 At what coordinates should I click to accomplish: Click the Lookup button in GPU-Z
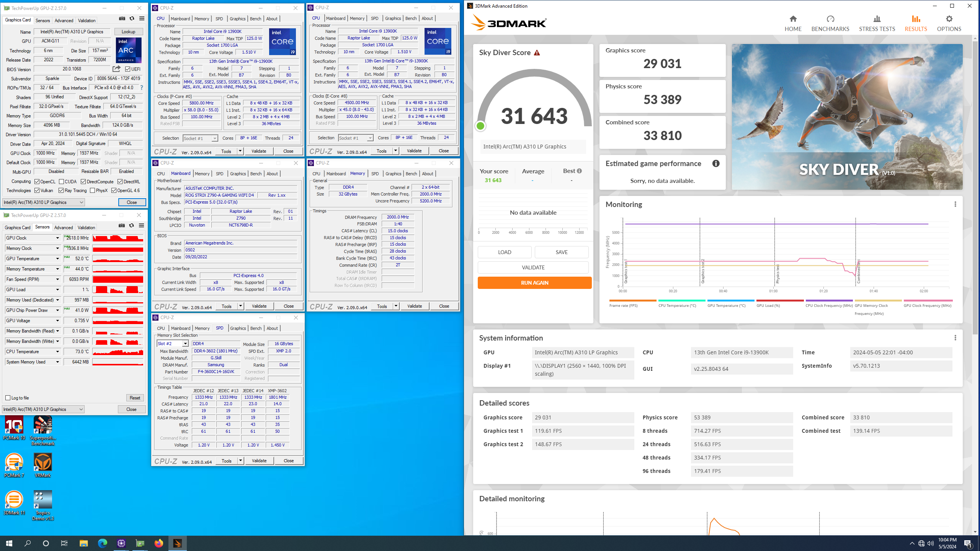coord(128,32)
